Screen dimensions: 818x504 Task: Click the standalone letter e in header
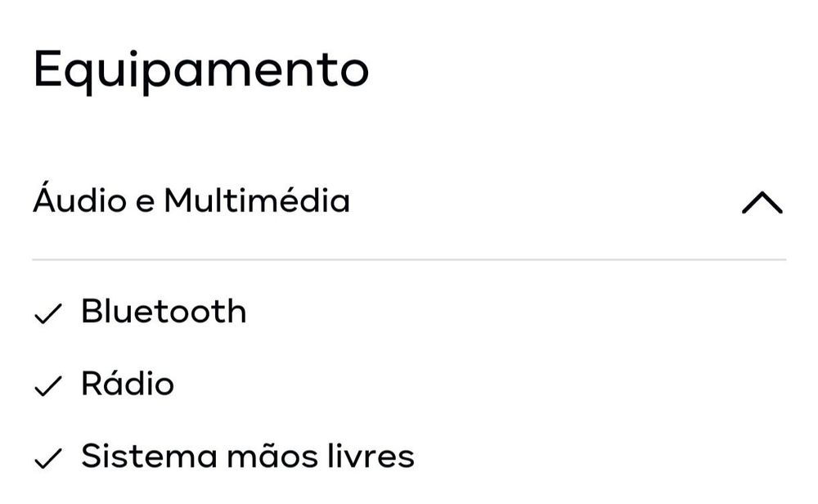point(142,202)
